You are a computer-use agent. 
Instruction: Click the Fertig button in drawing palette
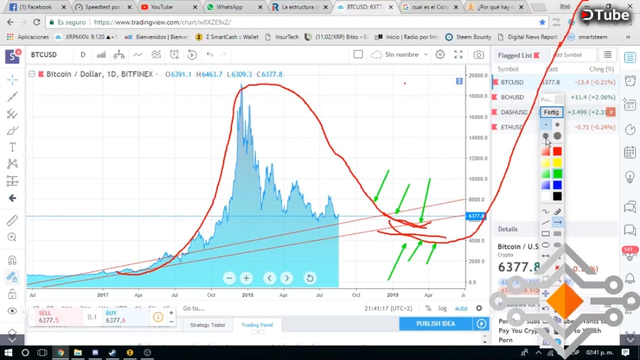tap(551, 112)
